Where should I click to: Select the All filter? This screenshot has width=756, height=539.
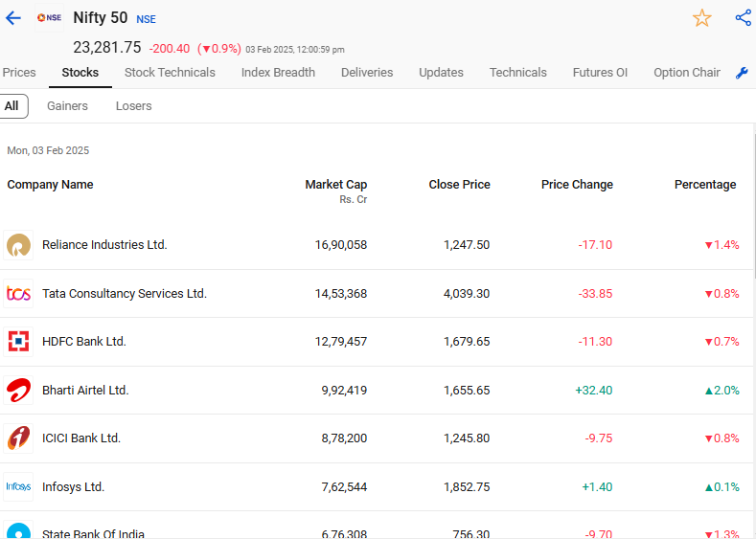point(13,106)
